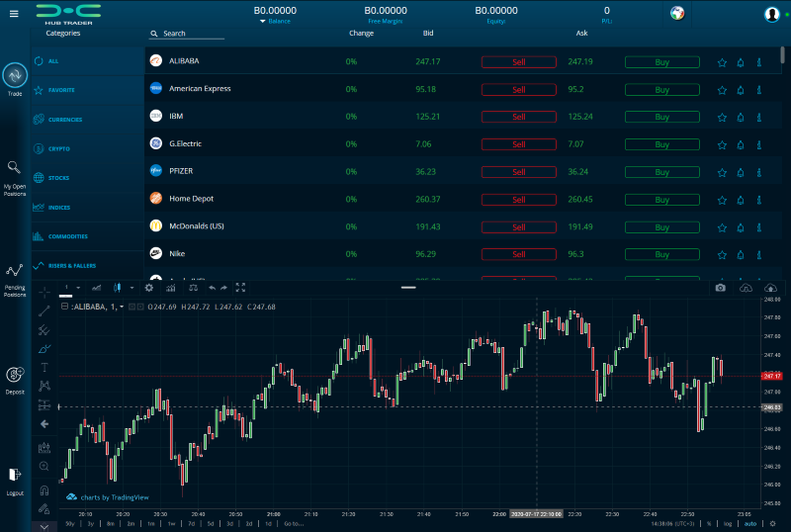The image size is (791, 532).
Task: Take a chart snapshot with the camera icon
Action: pyautogui.click(x=721, y=288)
